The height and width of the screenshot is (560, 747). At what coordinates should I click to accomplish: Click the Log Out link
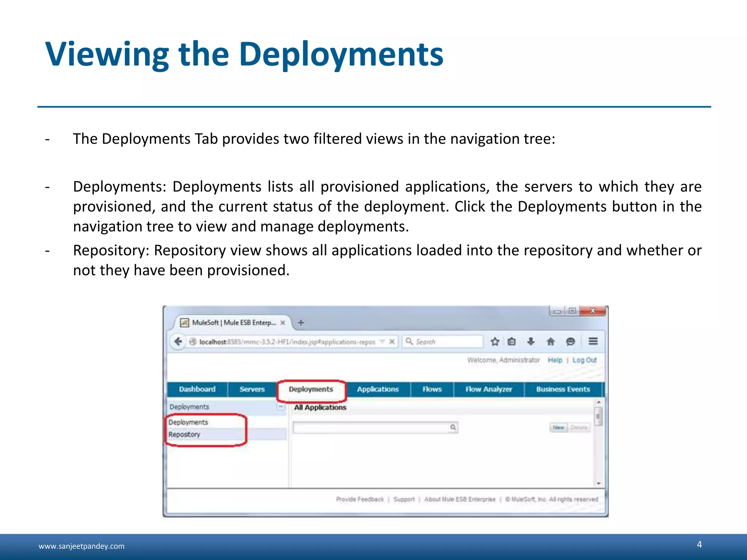[x=584, y=360]
